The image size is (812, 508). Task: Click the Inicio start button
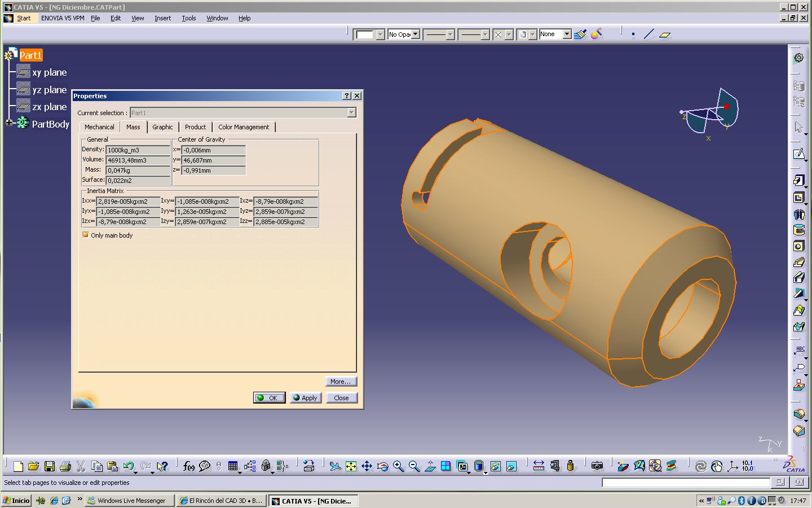(x=16, y=501)
